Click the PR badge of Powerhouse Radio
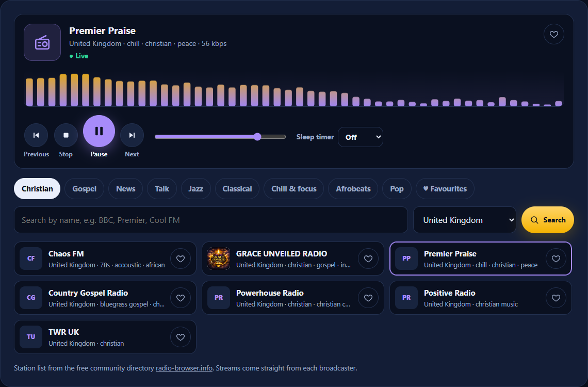 219,298
